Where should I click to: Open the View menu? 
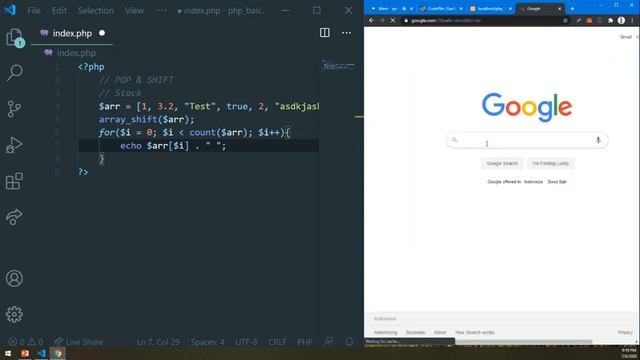coord(134,11)
